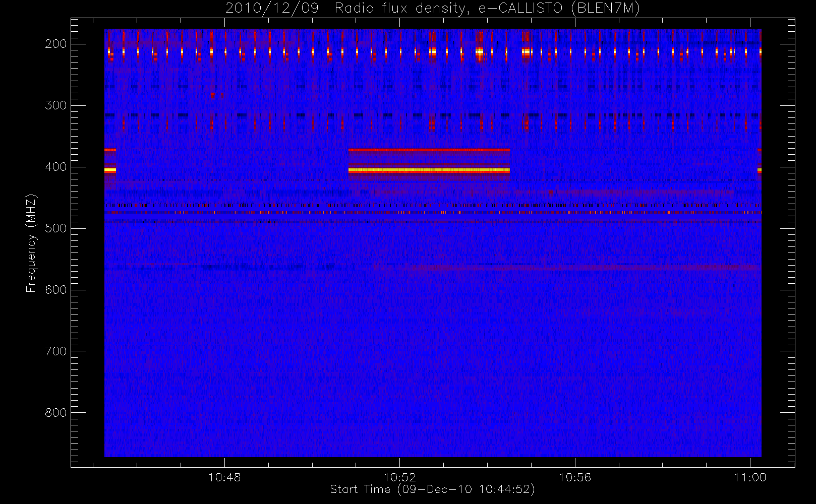Click the 700 frequency tick label
The image size is (816, 504).
[x=56, y=351]
